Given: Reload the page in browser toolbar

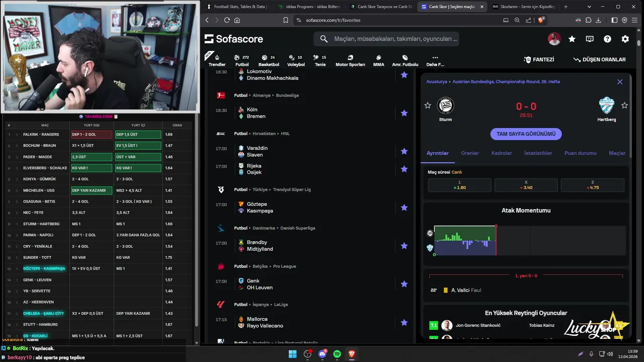Looking at the screenshot, I should pos(227,20).
